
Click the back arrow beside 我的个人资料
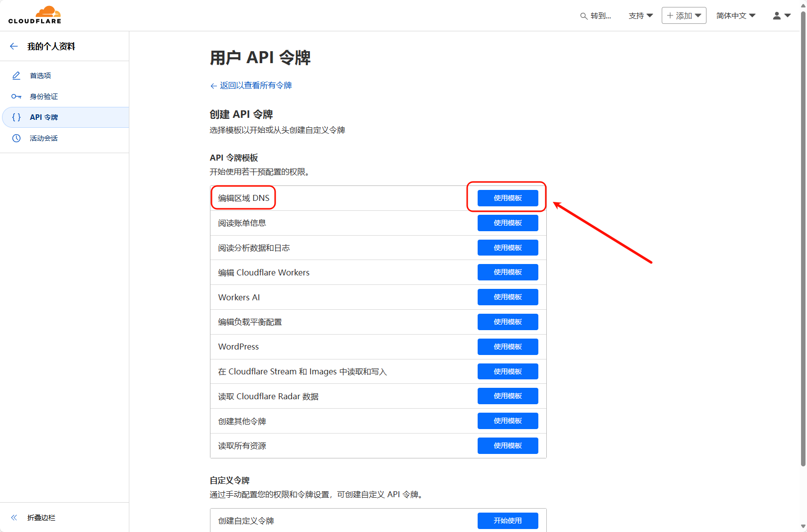(14, 46)
